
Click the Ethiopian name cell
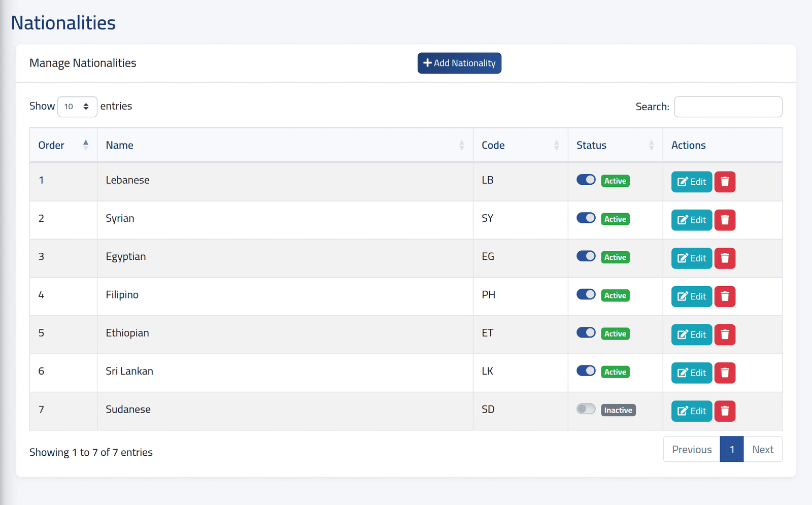pos(285,334)
